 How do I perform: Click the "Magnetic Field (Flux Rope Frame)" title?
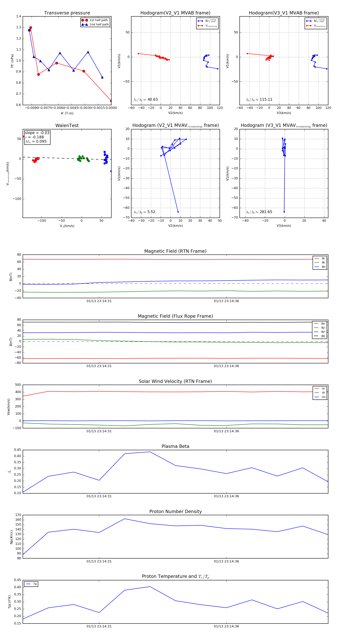click(175, 316)
